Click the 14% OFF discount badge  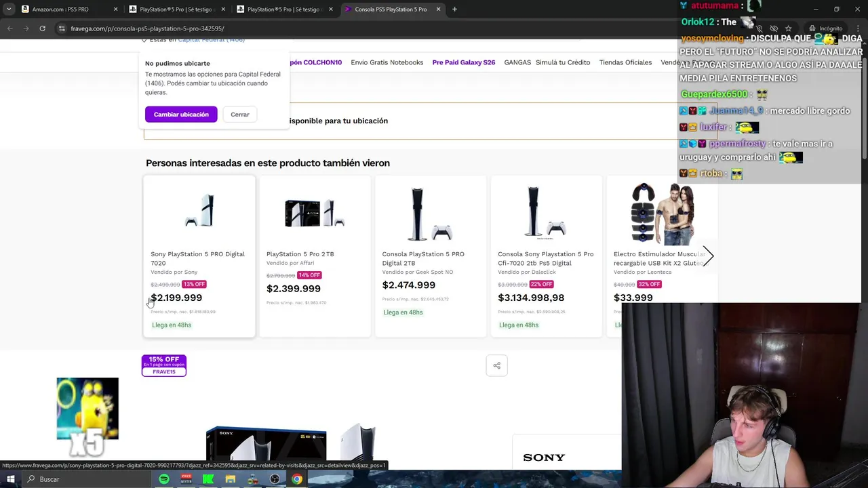pyautogui.click(x=309, y=275)
